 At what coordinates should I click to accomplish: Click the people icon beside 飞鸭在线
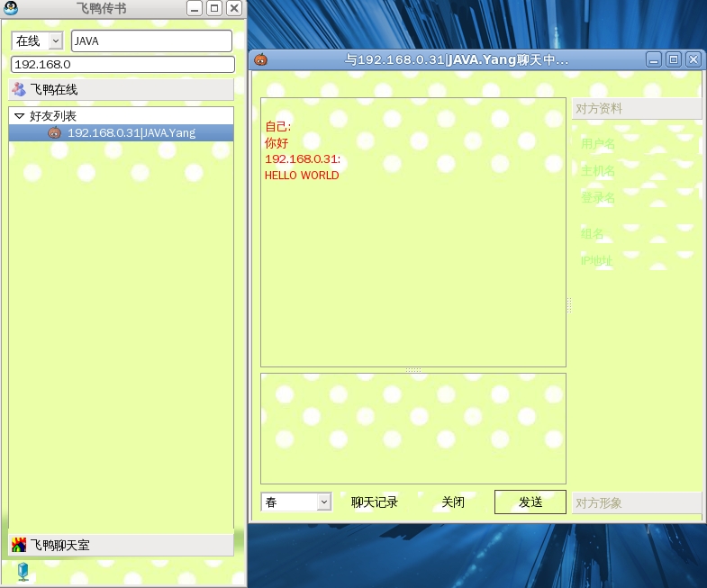(19, 89)
